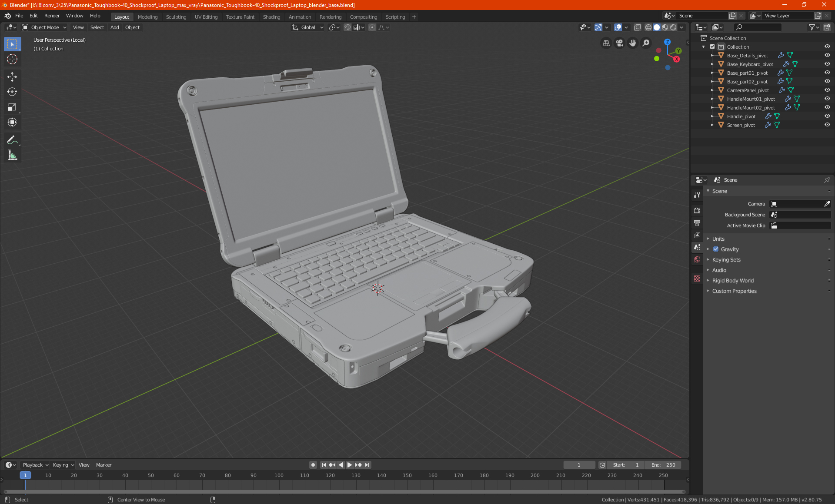
Task: Hide CameraPanel_pivot in viewport
Action: click(827, 90)
